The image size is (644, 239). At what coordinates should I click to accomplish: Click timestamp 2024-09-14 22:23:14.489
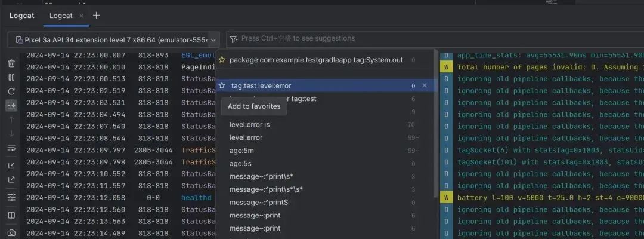76,233
